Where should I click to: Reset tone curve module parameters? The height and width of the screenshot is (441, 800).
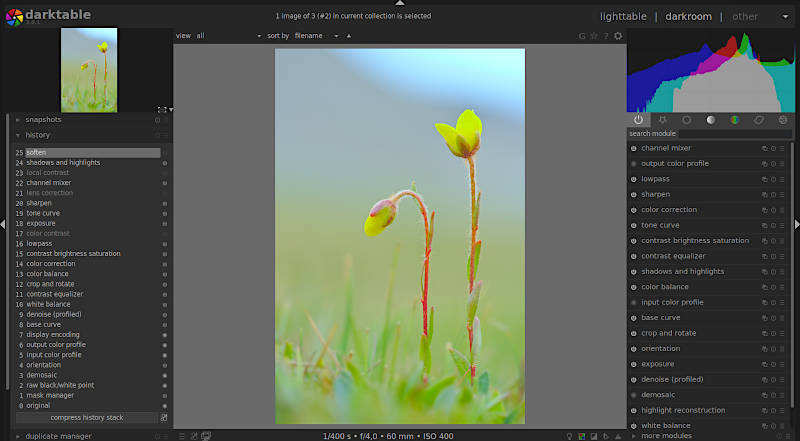[x=773, y=226]
